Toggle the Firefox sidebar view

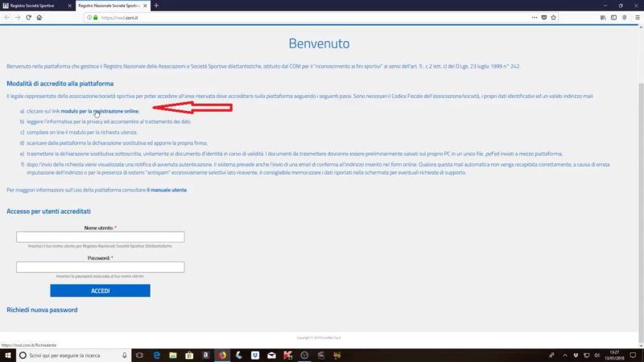click(613, 18)
